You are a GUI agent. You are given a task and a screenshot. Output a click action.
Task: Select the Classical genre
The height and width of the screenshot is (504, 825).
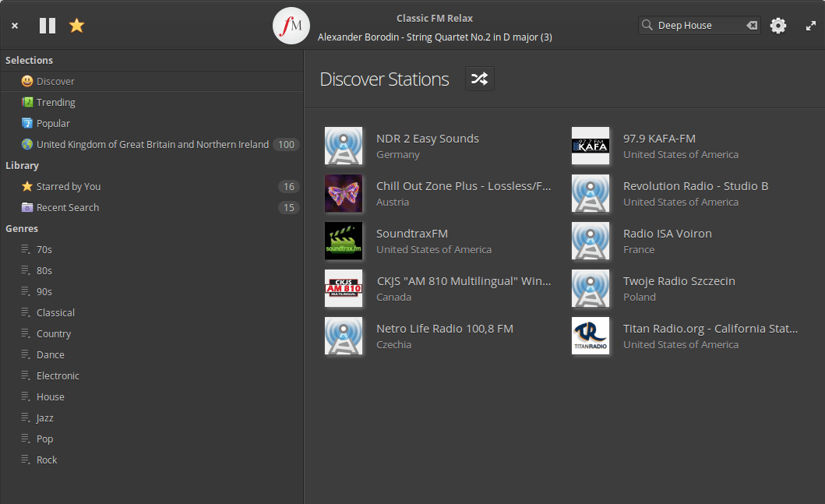pyautogui.click(x=152, y=312)
